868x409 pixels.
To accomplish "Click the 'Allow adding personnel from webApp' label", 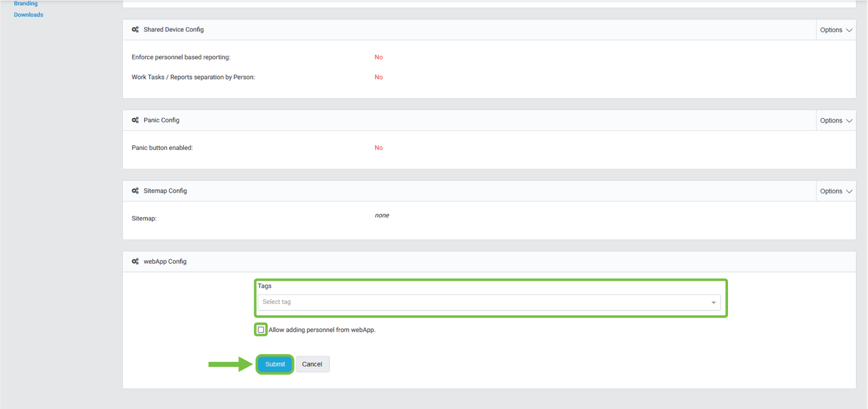I will click(x=322, y=330).
